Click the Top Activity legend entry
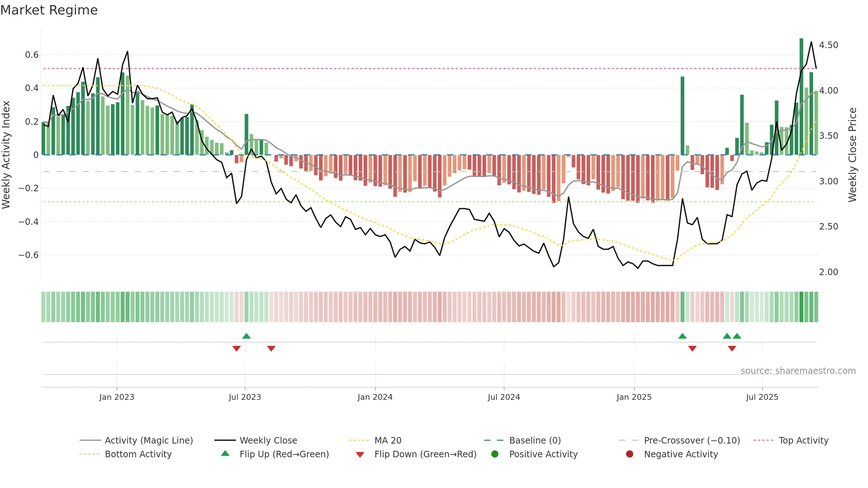868x488 pixels. click(791, 440)
